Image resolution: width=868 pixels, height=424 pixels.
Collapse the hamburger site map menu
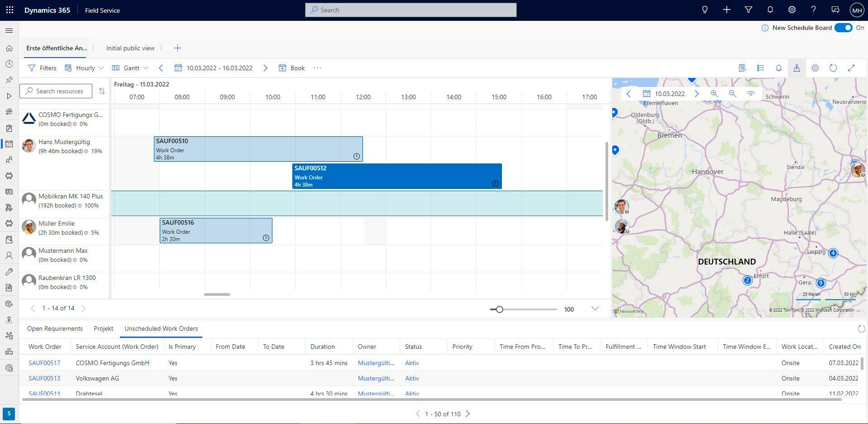(x=9, y=31)
